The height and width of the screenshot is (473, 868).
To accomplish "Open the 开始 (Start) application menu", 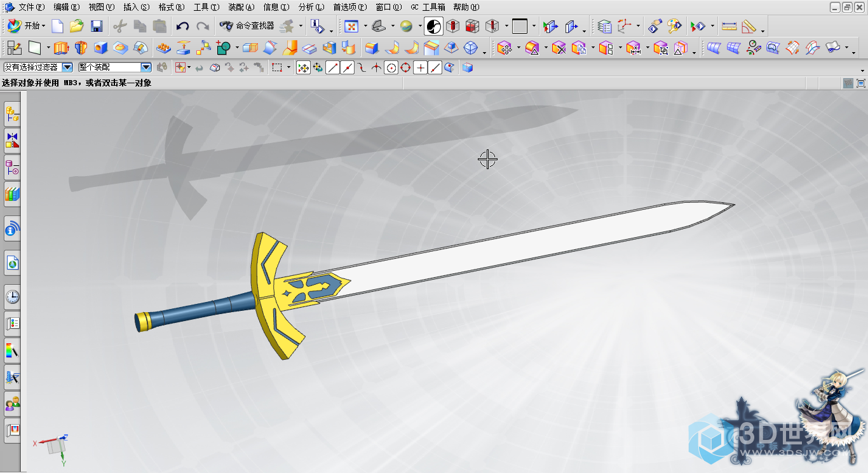I will point(25,26).
